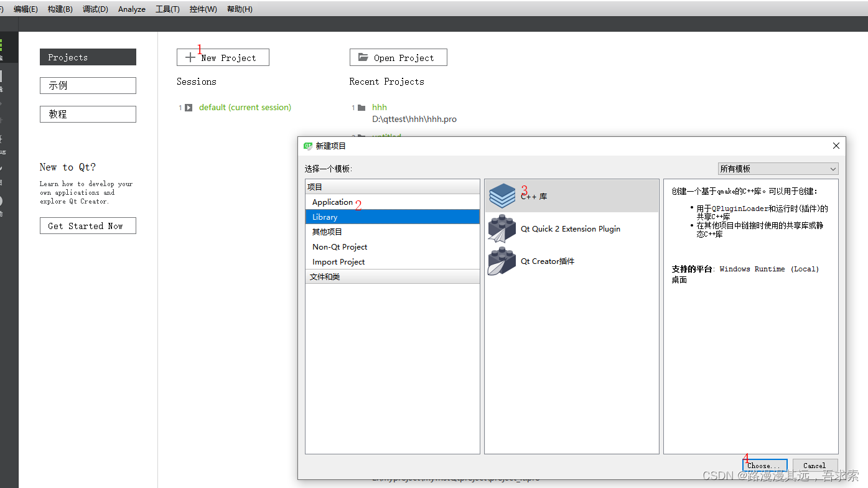868x488 pixels.
Task: Select Import Project category
Action: point(392,262)
